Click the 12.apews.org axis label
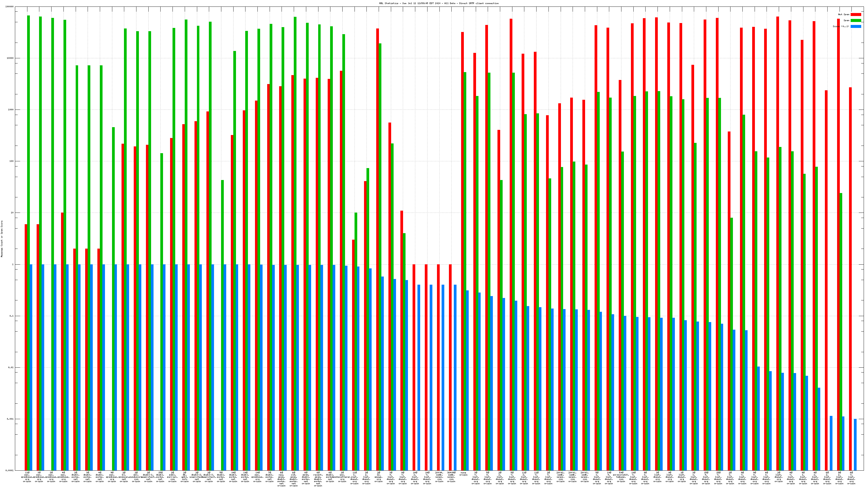This screenshot has height=488, width=868. 379,477
